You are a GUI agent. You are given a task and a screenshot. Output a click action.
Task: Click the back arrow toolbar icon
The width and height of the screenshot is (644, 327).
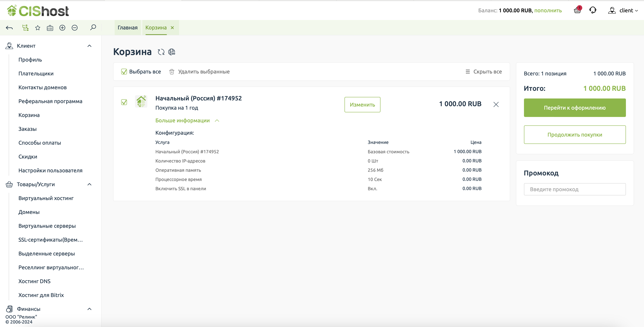point(9,28)
